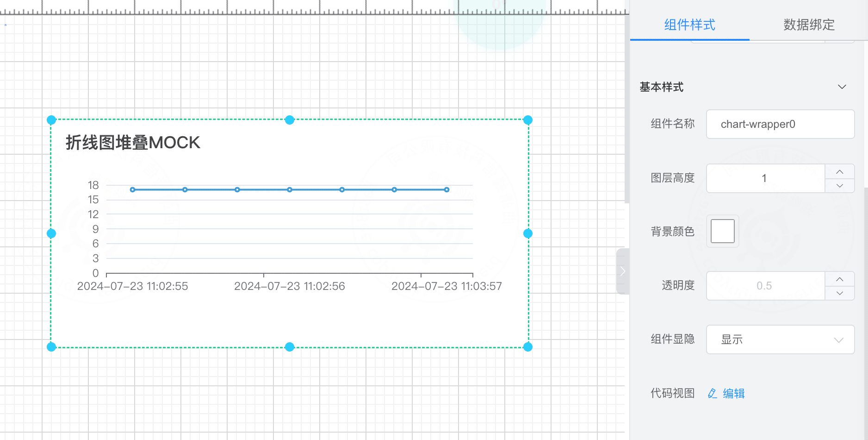This screenshot has height=440, width=868.
Task: Increase 图层高度 with the up arrow
Action: pyautogui.click(x=840, y=172)
